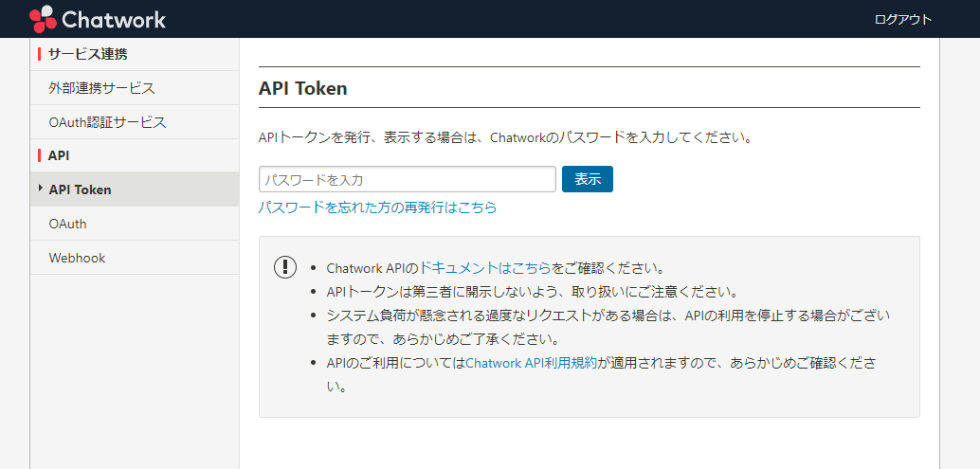980x469 pixels.
Task: Open 外部連携サービス in sidebar
Action: (x=135, y=88)
